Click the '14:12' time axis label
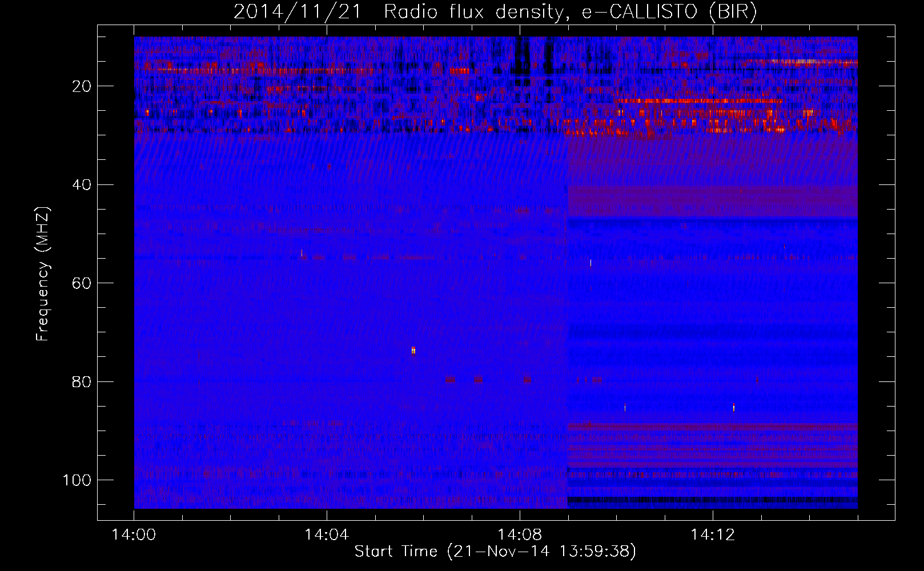This screenshot has height=571, width=924. click(712, 535)
